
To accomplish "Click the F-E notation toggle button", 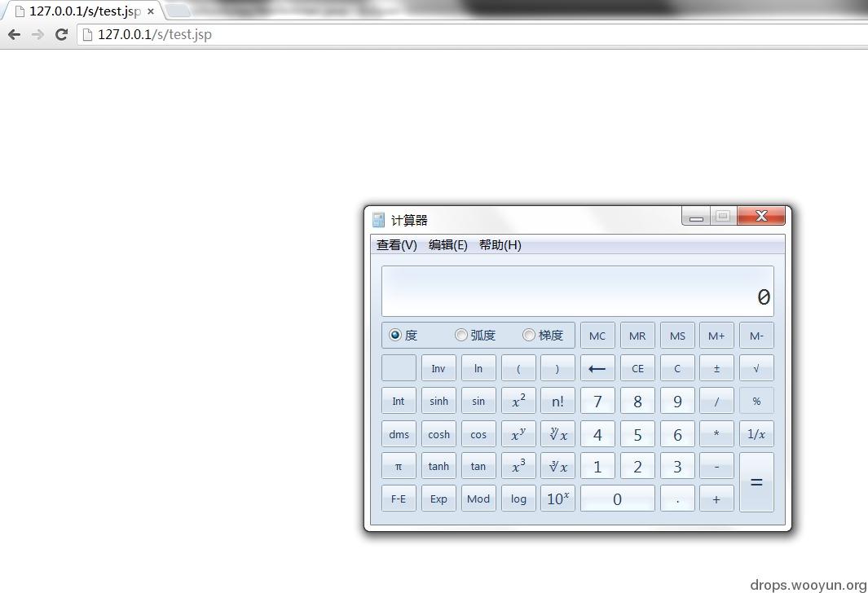I will click(399, 499).
